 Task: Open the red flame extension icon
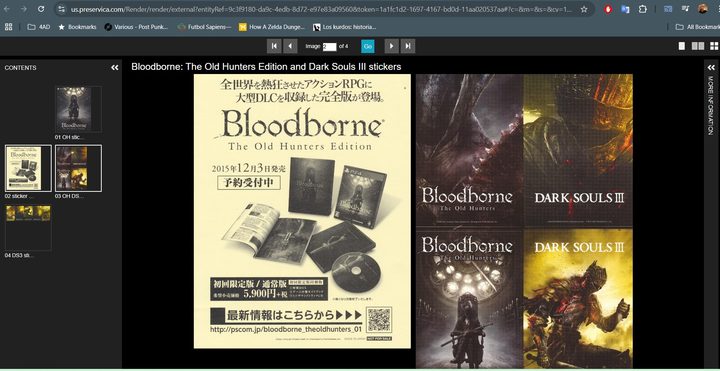click(608, 9)
